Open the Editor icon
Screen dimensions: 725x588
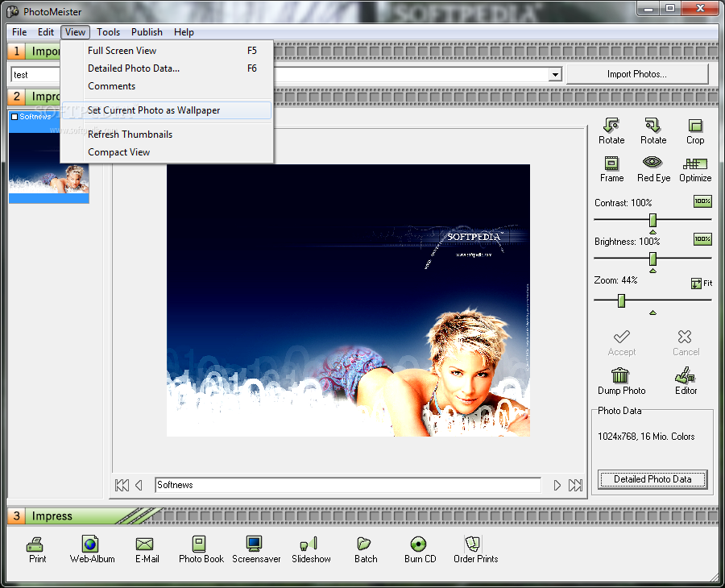686,375
